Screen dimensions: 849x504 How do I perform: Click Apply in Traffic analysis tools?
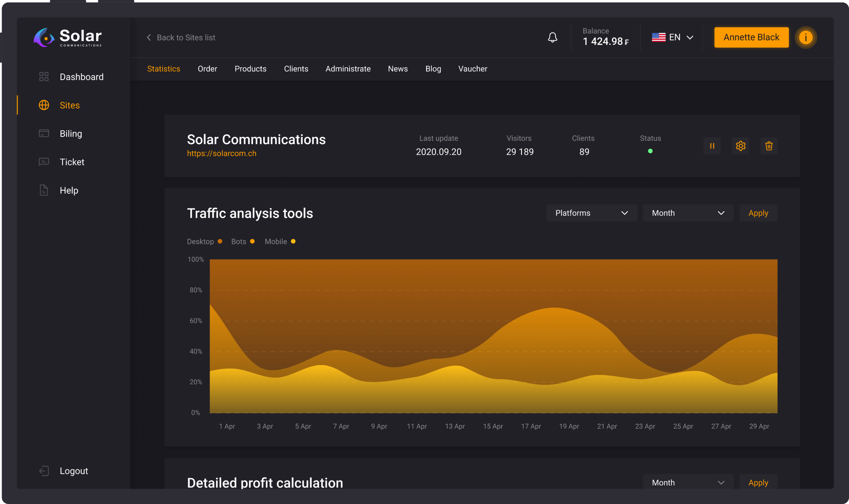(x=758, y=213)
